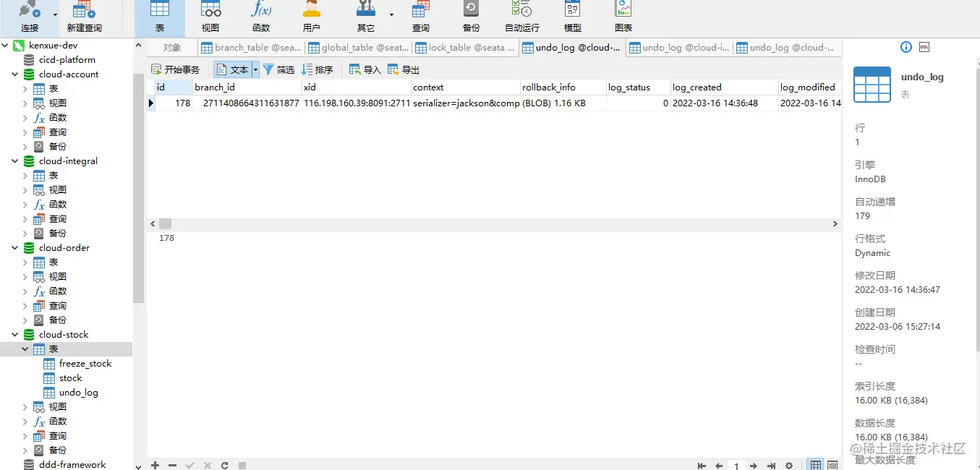Sort by the branch_id column header
Image resolution: width=980 pixels, height=470 pixels.
(247, 87)
